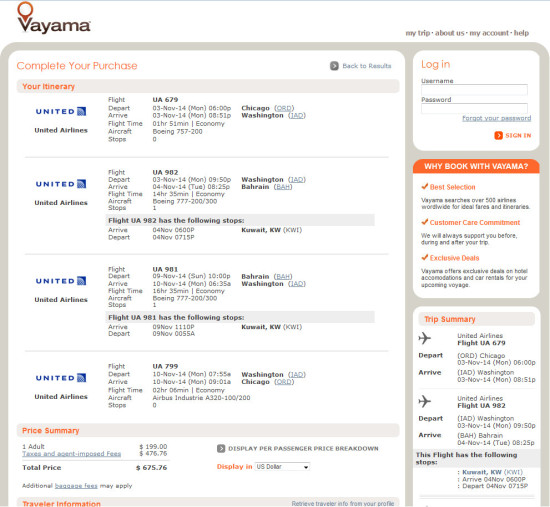Screen dimensions: 550x507
Task: Click flight number UA 679 in itinerary
Action: point(165,100)
